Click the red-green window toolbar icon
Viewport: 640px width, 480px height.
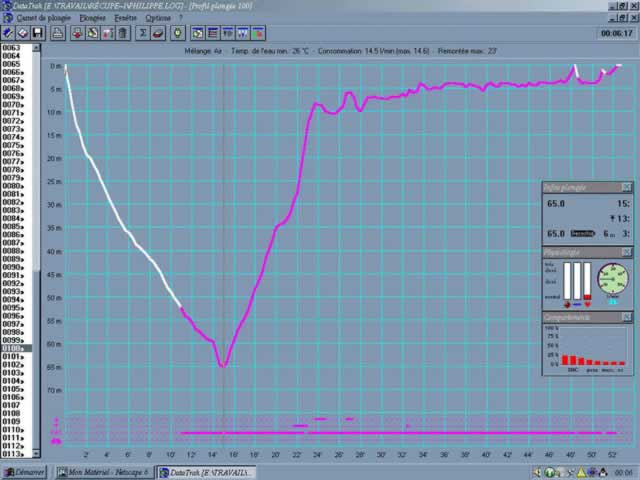258,33
